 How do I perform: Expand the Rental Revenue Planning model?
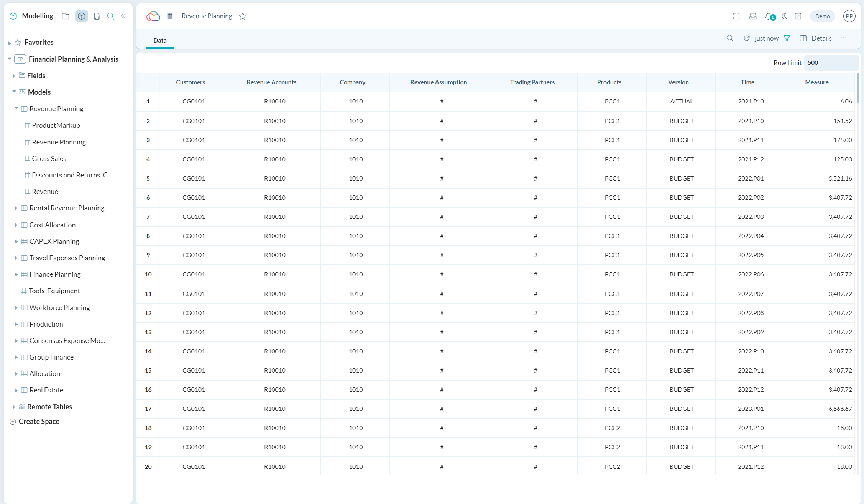(x=16, y=208)
